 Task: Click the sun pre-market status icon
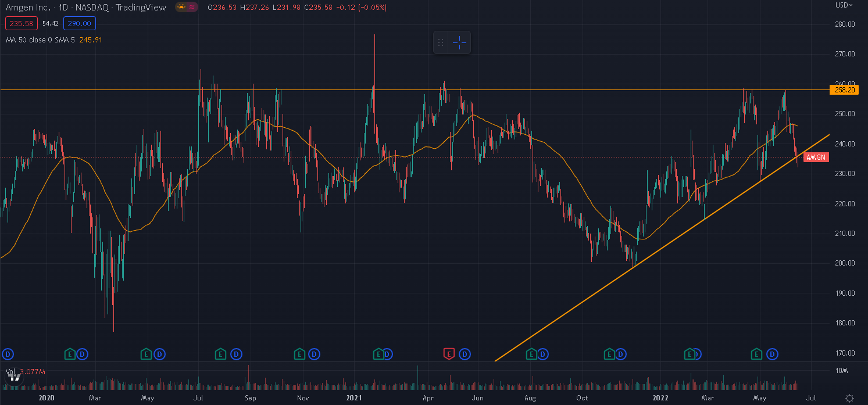[x=181, y=7]
